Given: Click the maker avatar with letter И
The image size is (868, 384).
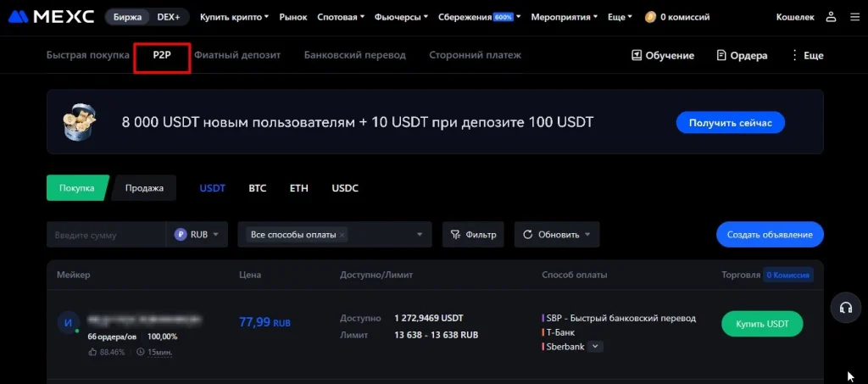Looking at the screenshot, I should 68,323.
